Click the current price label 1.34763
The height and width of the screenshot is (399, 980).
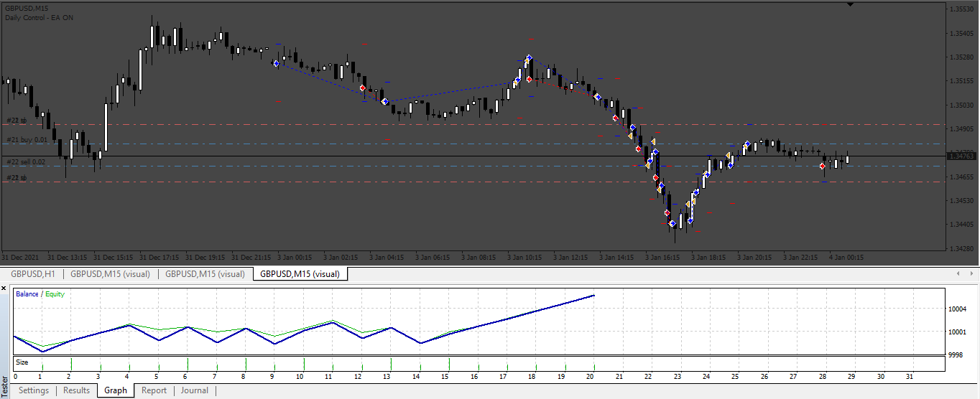pyautogui.click(x=962, y=156)
